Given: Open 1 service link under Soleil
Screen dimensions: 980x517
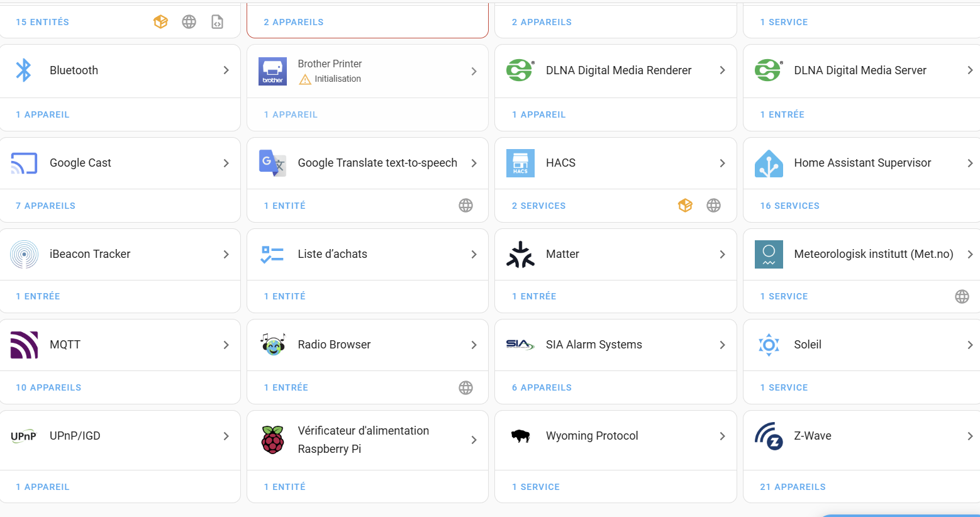Looking at the screenshot, I should [784, 387].
